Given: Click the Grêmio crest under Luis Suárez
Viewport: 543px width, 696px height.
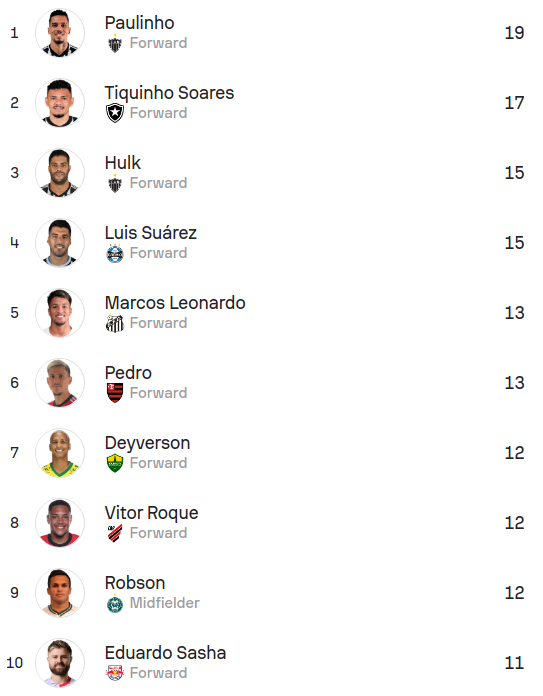Looking at the screenshot, I should [115, 253].
